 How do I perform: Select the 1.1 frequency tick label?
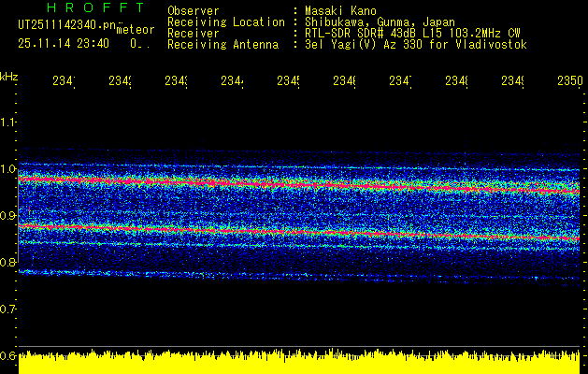(x=8, y=122)
